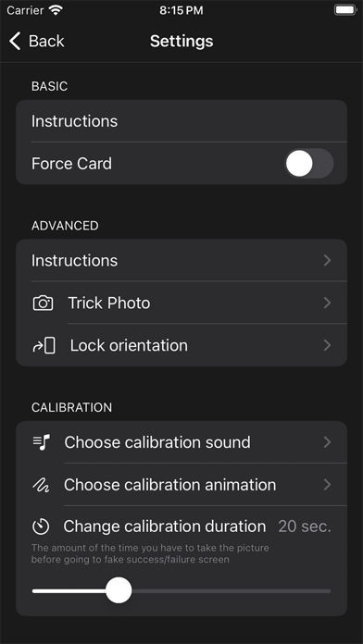The image size is (363, 644).
Task: Click chevron next to Choose calibration sound
Action: [327, 442]
